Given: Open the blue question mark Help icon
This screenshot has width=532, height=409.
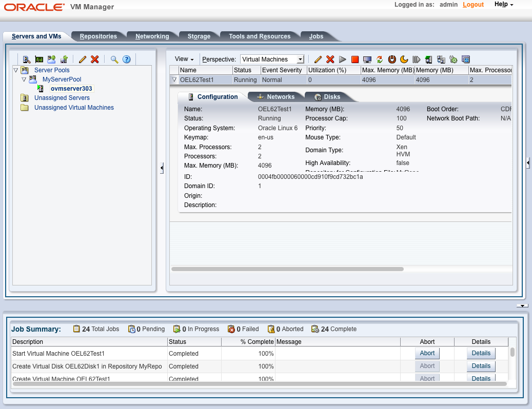Looking at the screenshot, I should pyautogui.click(x=127, y=59).
